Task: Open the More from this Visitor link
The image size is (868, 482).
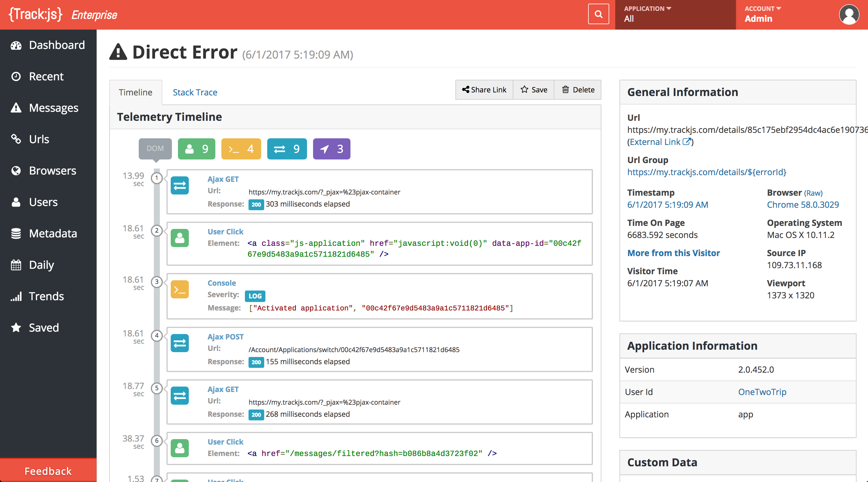Action: point(673,253)
